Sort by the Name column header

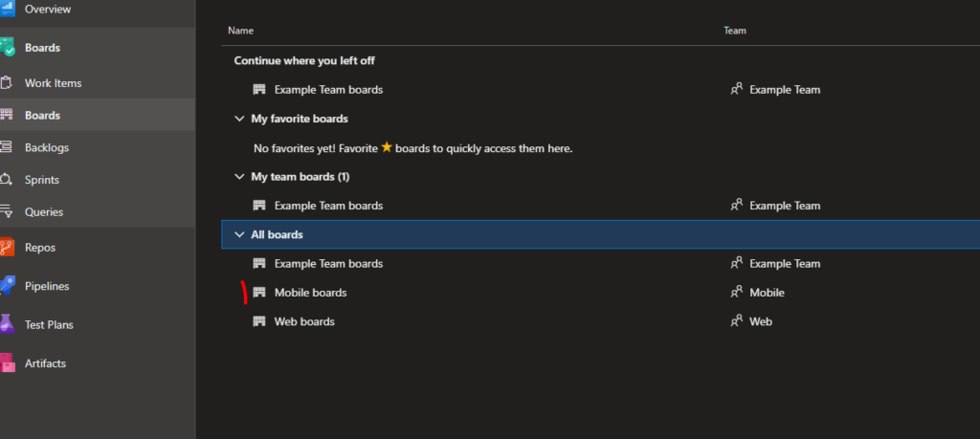click(240, 30)
